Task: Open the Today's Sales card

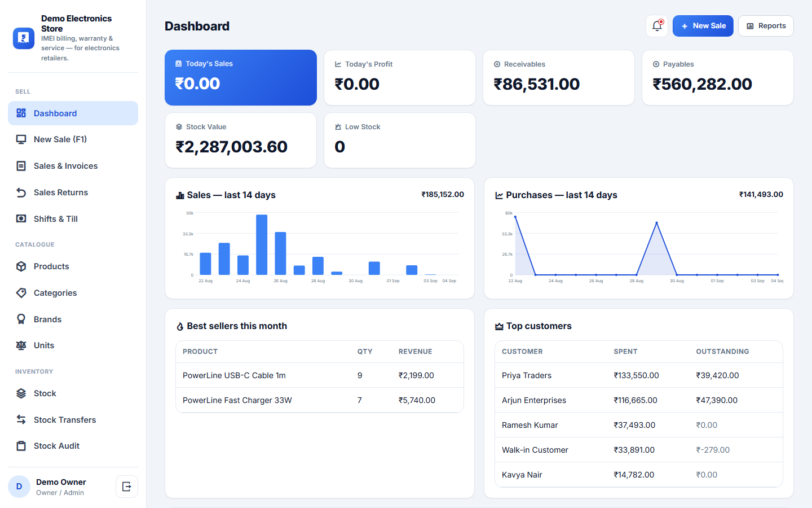Action: point(241,77)
